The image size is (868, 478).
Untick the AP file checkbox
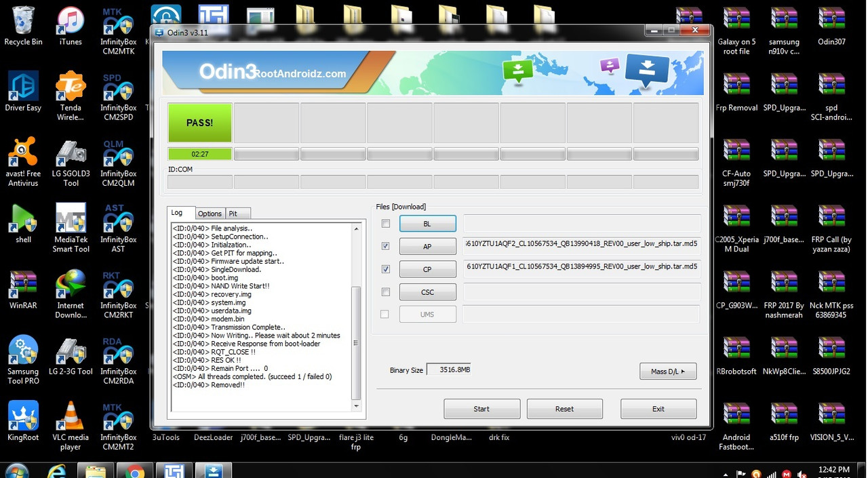pos(386,246)
